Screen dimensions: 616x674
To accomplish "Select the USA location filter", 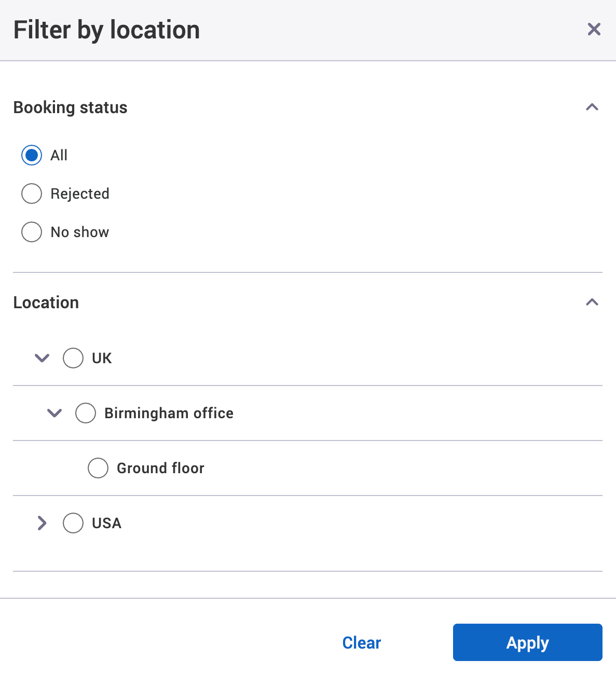I will pyautogui.click(x=73, y=523).
